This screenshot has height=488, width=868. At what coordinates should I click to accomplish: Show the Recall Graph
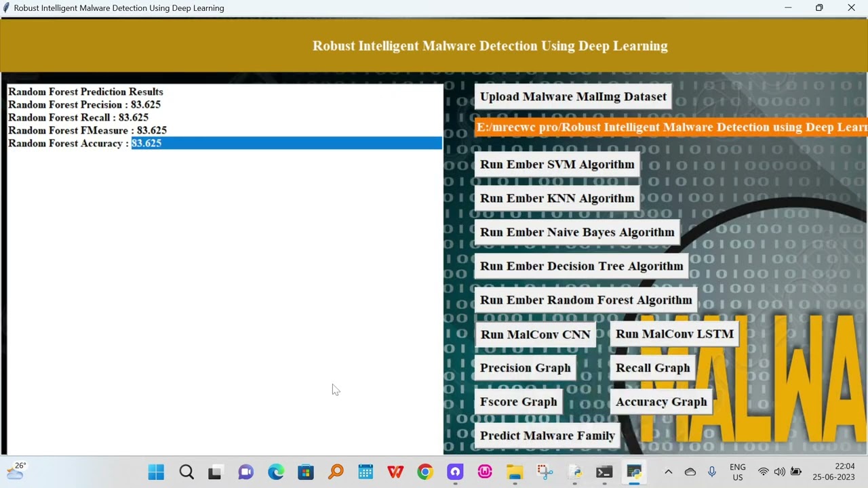click(652, 367)
